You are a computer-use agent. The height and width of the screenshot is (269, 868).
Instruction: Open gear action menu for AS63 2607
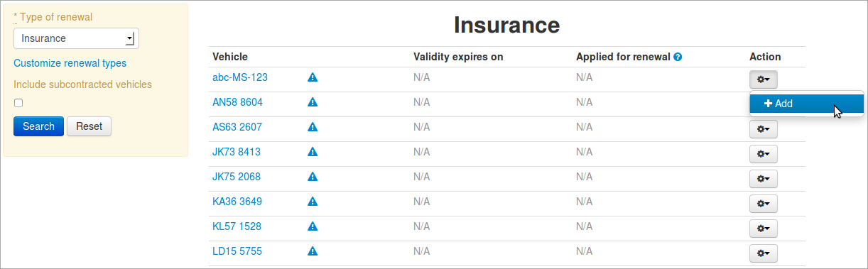764,129
